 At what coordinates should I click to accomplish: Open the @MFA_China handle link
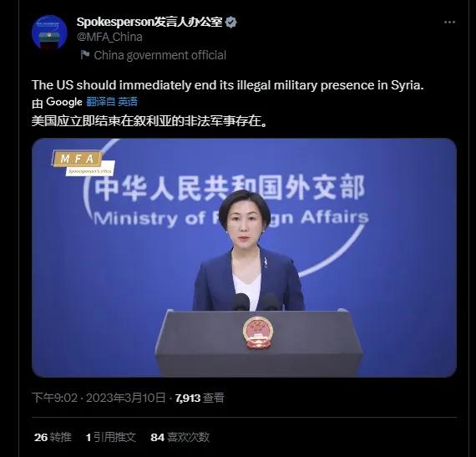(109, 37)
